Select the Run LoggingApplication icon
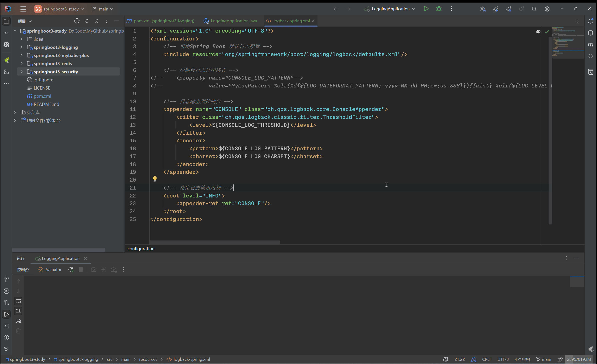This screenshot has width=597, height=364. [426, 9]
